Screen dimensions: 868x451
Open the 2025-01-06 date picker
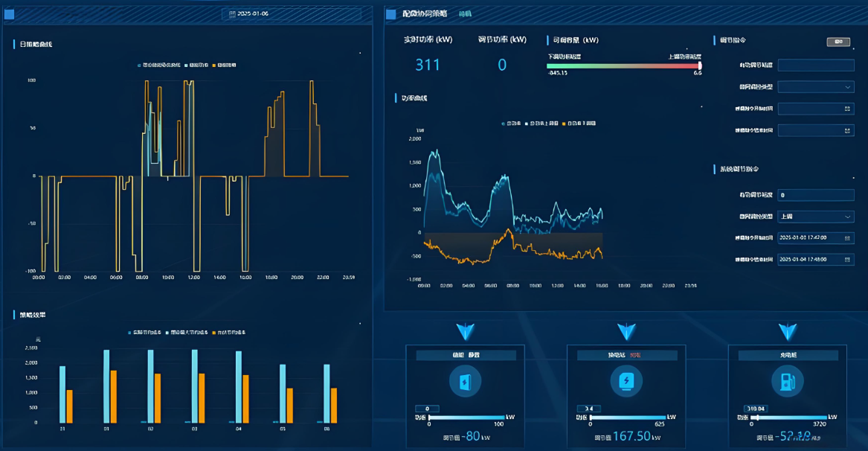pyautogui.click(x=249, y=14)
